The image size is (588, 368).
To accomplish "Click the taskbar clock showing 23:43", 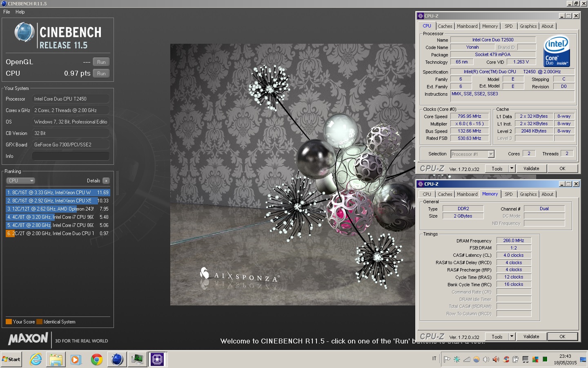I will click(x=565, y=359).
